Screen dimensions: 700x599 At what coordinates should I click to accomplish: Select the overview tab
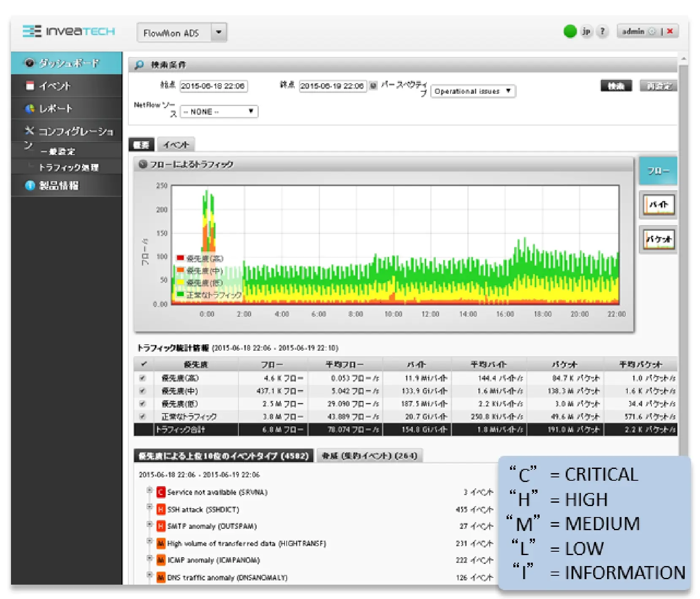coord(141,145)
